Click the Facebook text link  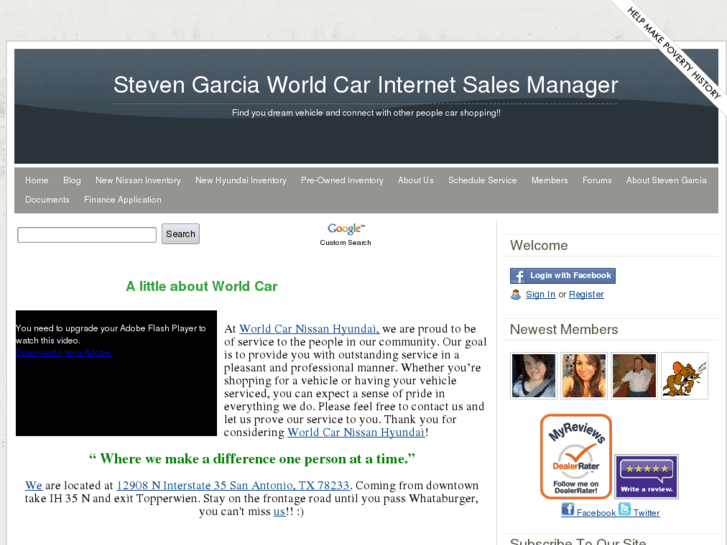click(596, 513)
